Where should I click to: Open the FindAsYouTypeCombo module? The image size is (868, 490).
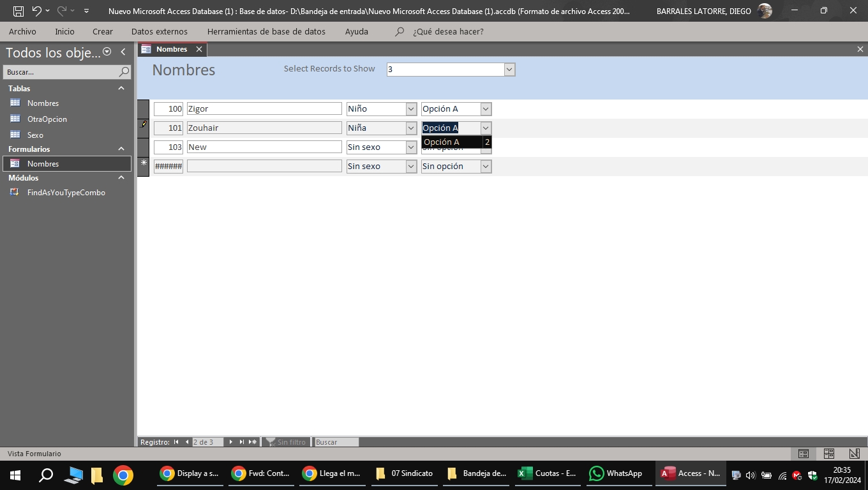tap(66, 192)
